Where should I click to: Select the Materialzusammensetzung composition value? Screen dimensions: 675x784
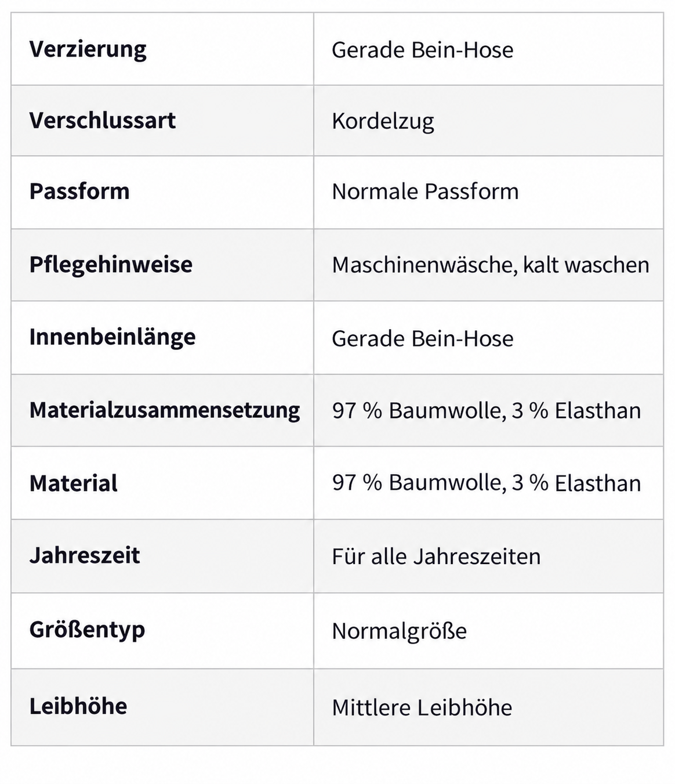(487, 411)
